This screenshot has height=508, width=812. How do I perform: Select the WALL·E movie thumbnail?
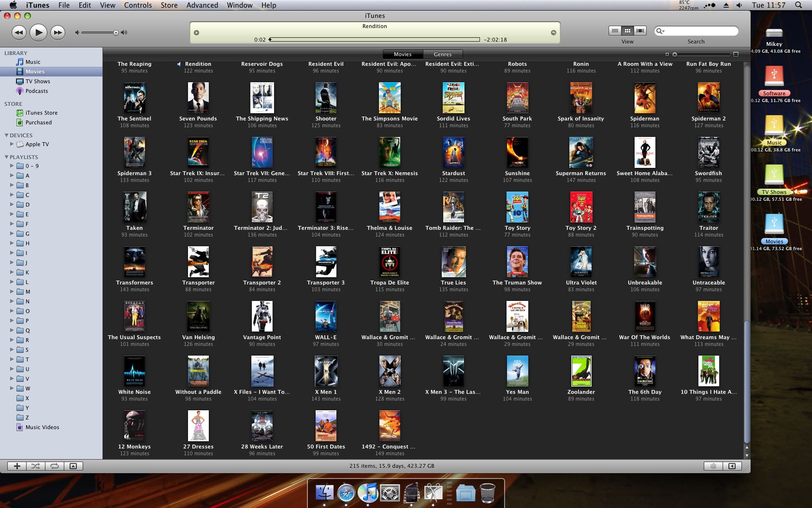pos(326,316)
